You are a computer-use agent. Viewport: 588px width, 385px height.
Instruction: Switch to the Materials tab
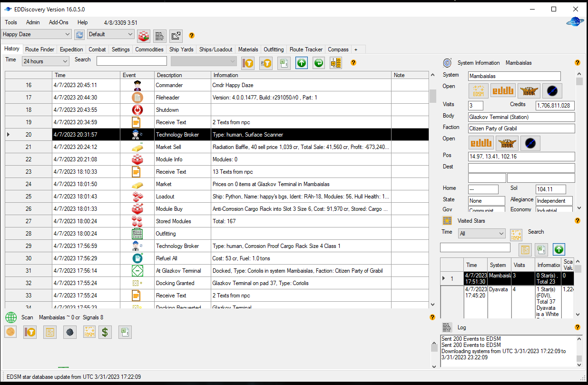pyautogui.click(x=248, y=49)
